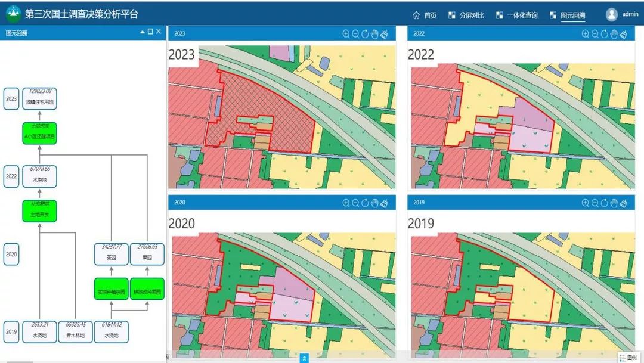Zoom in on the 2020 map panel
This screenshot has height=363, width=644.
[346, 203]
